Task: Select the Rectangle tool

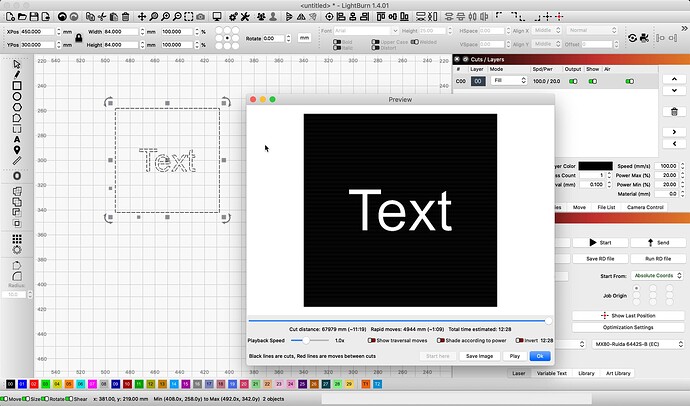Action: [x=17, y=86]
